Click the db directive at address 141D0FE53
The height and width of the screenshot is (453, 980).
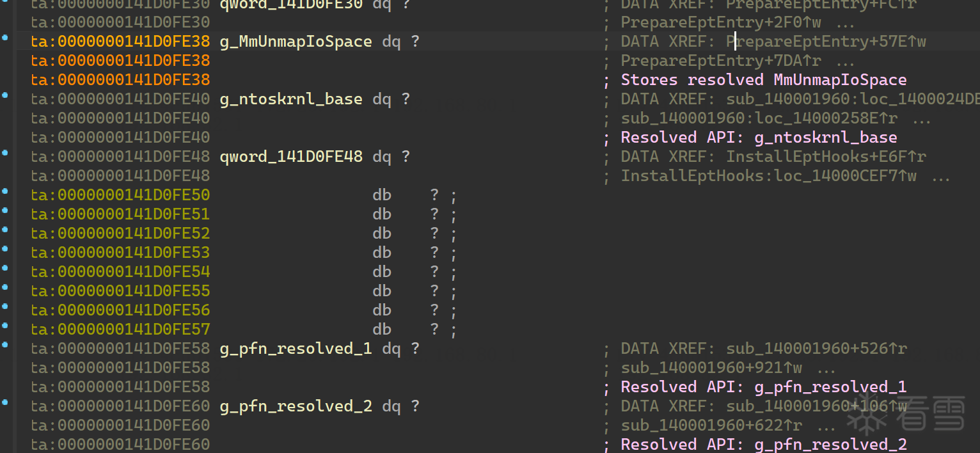click(x=382, y=253)
